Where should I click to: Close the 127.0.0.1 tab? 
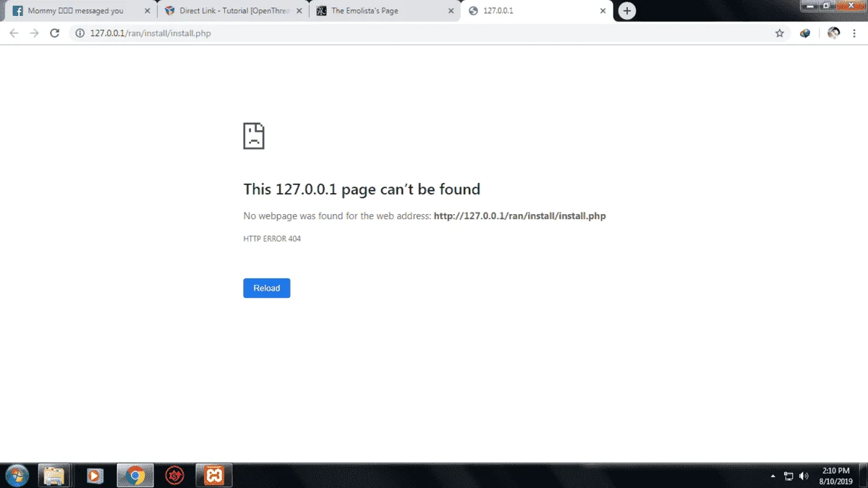pos(603,11)
